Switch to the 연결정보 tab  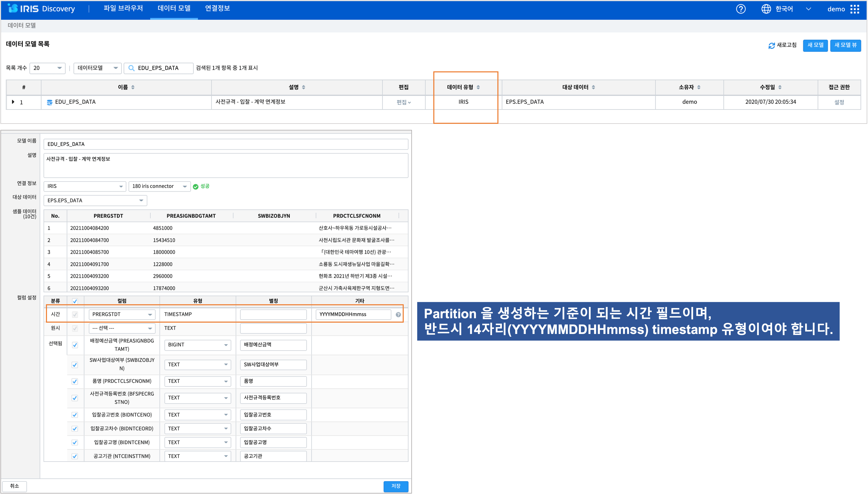click(217, 9)
